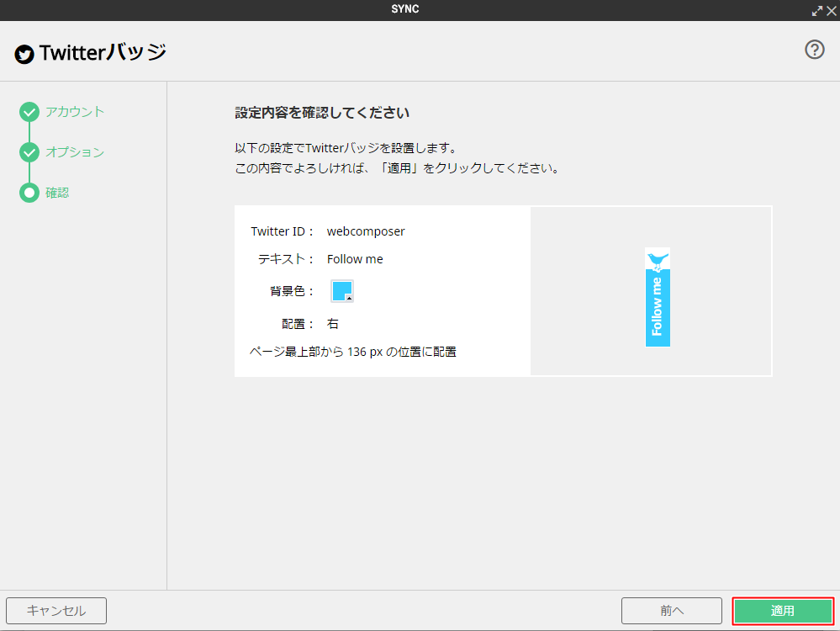Click the Twitterバッジ title text
Image resolution: width=840 pixels, height=631 pixels.
coord(103,52)
